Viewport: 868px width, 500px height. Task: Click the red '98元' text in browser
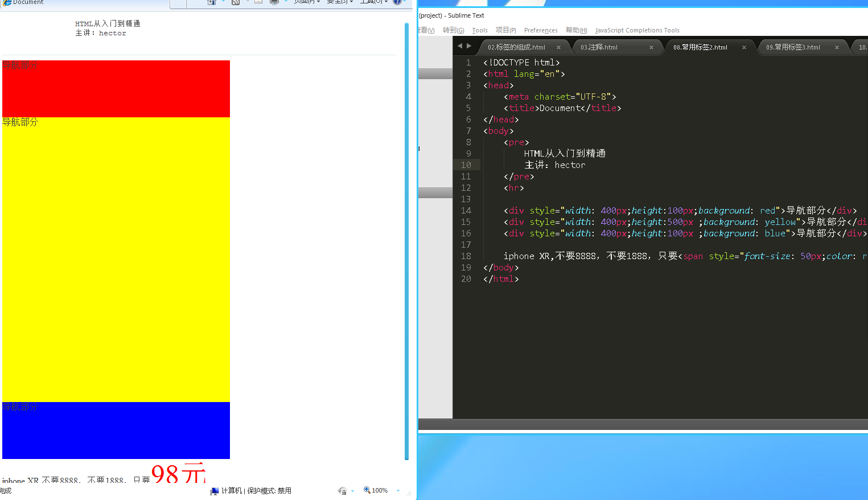[x=179, y=474]
